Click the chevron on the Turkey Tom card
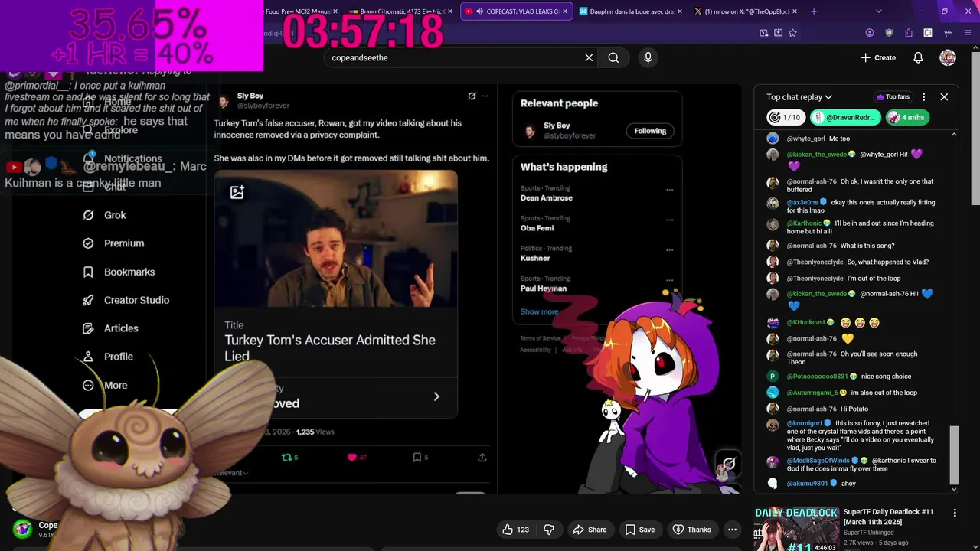 point(436,396)
